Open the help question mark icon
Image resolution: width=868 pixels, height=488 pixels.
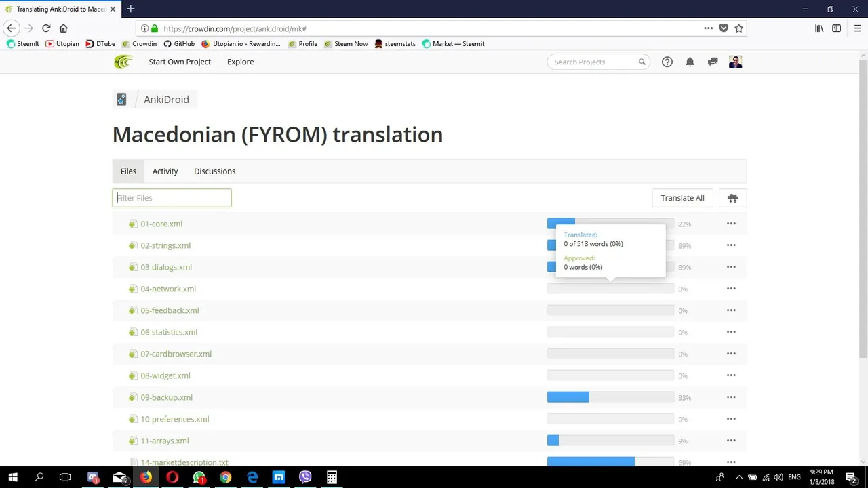point(667,62)
